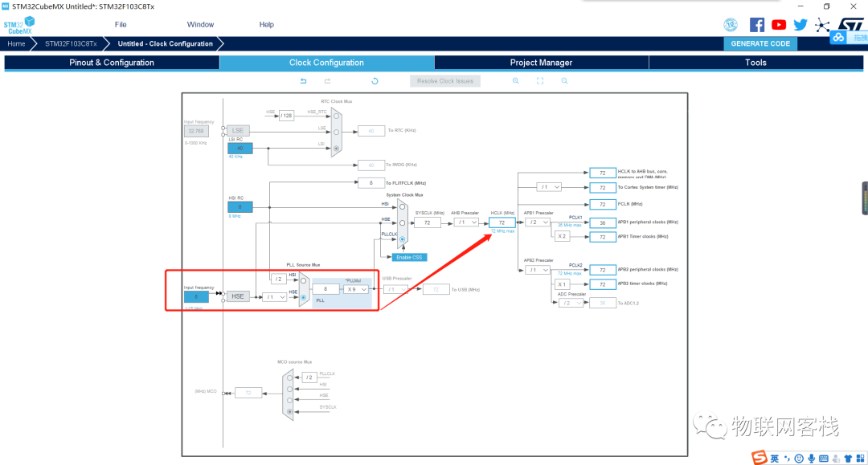Toggle Sogou English/Chinese mode indicator

click(775, 459)
